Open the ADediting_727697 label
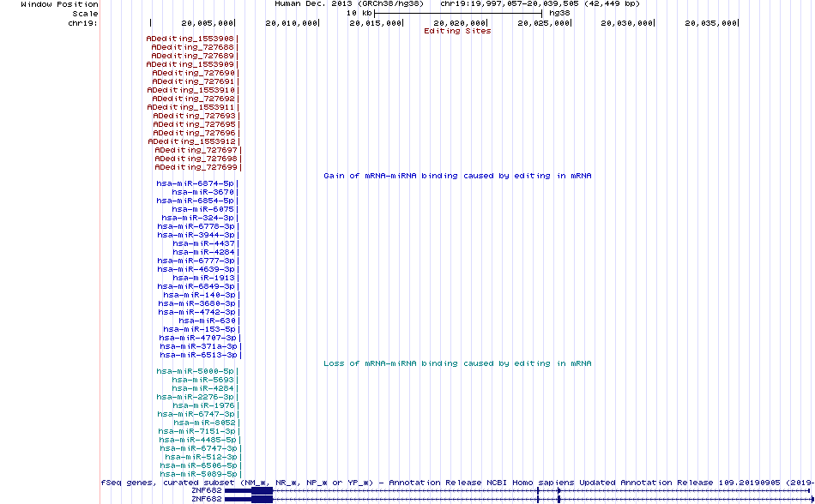The height and width of the screenshot is (504, 815). pyautogui.click(x=196, y=150)
